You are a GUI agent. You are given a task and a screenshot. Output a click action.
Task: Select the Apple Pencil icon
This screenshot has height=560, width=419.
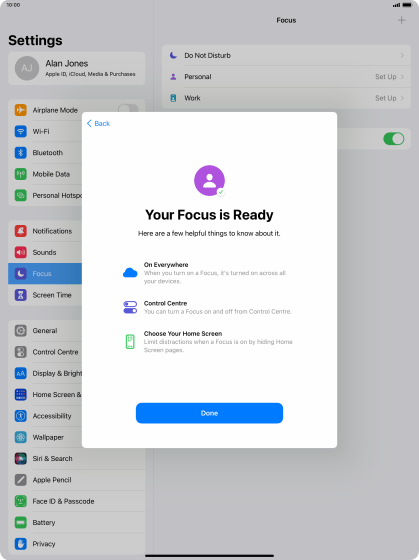coord(21,480)
